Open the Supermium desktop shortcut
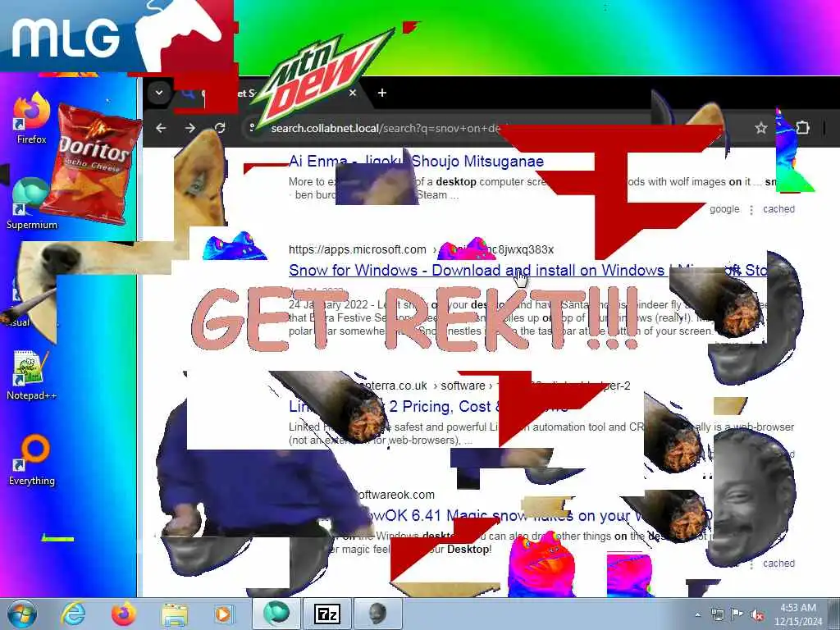 31,204
